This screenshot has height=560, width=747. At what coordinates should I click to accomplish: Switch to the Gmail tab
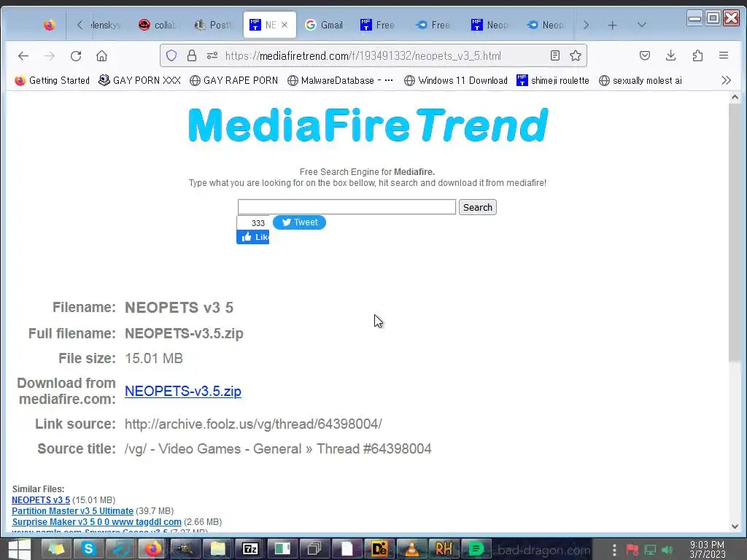coord(324,25)
